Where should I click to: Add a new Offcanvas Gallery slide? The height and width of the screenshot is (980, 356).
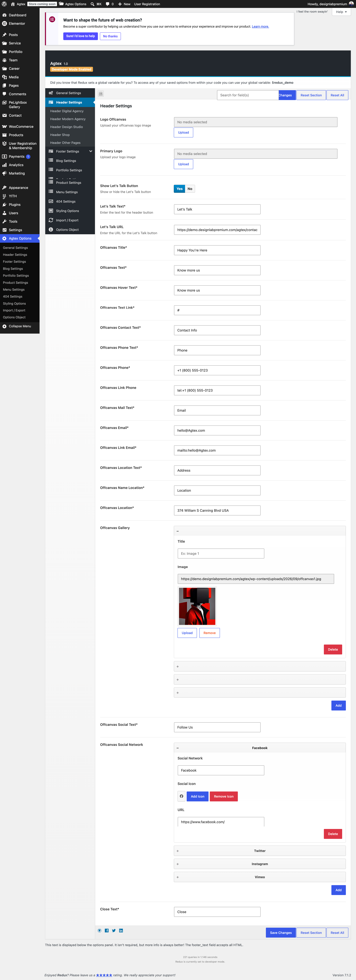(338, 706)
